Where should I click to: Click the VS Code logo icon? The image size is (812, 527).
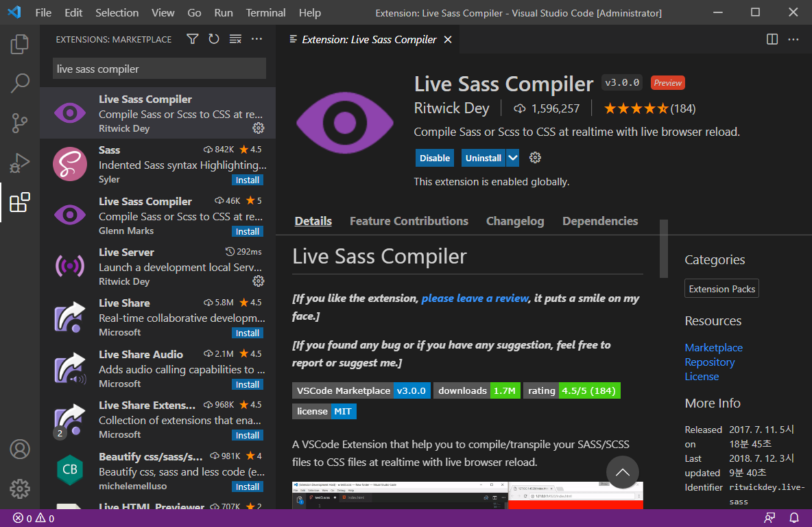14,12
